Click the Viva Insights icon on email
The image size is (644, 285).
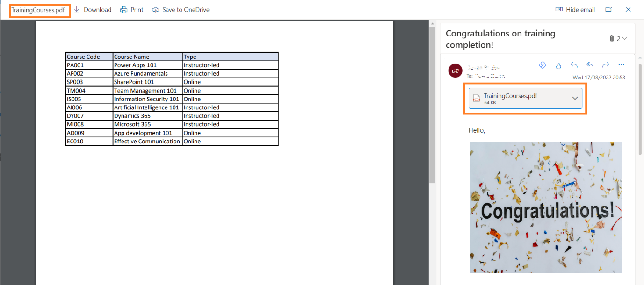[x=543, y=65]
